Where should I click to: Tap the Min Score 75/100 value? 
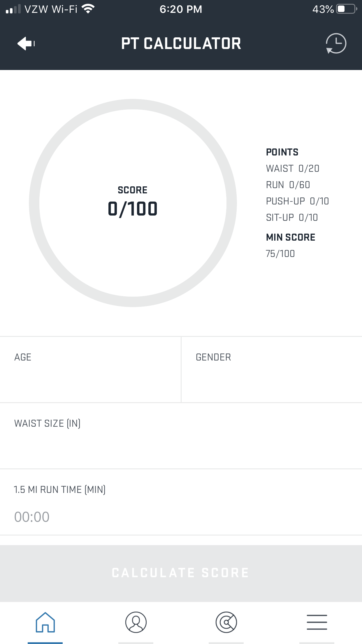tap(280, 254)
